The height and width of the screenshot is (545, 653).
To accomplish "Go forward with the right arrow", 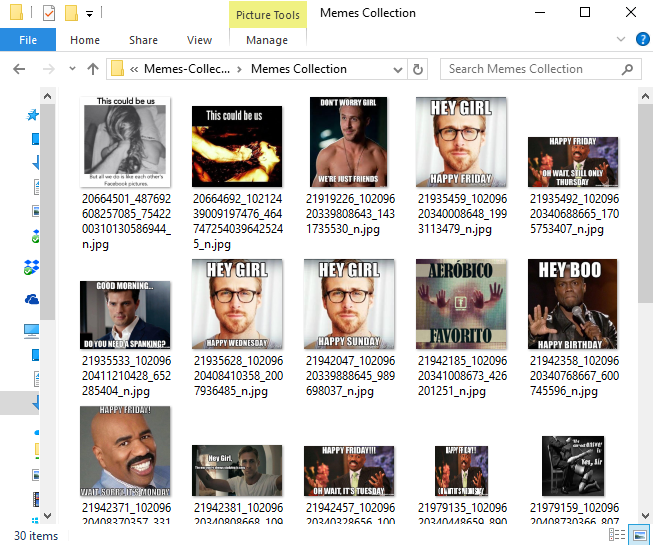I will (49, 69).
